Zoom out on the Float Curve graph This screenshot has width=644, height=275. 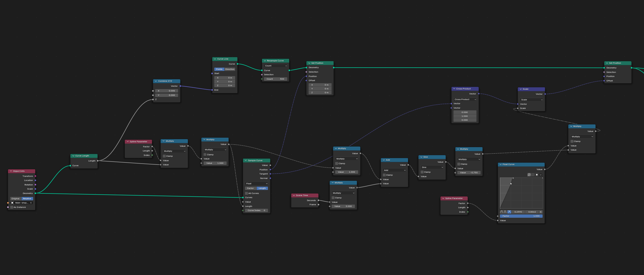click(533, 175)
